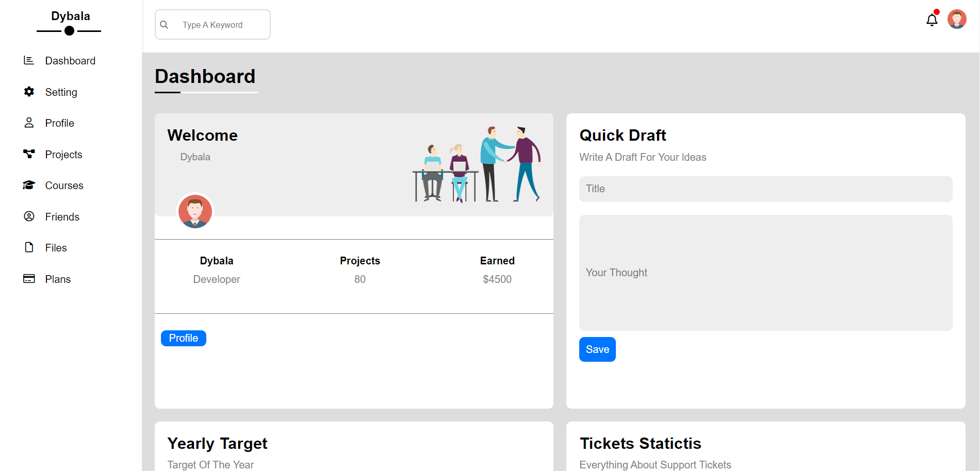The width and height of the screenshot is (980, 471).
Task: Click the profile picture in Welcome card
Action: click(195, 211)
